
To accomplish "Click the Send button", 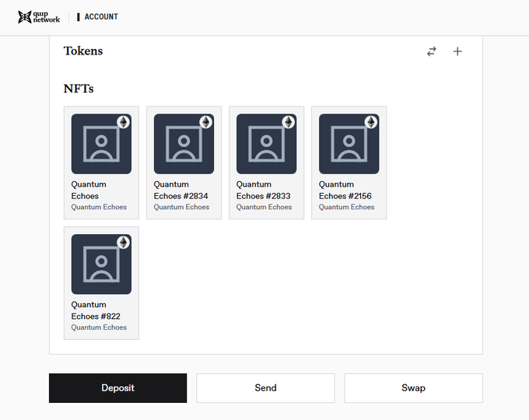I will 265,388.
